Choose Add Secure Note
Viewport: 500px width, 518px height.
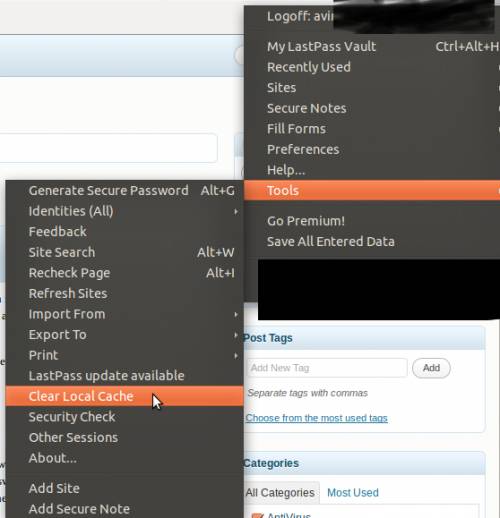(x=124, y=509)
